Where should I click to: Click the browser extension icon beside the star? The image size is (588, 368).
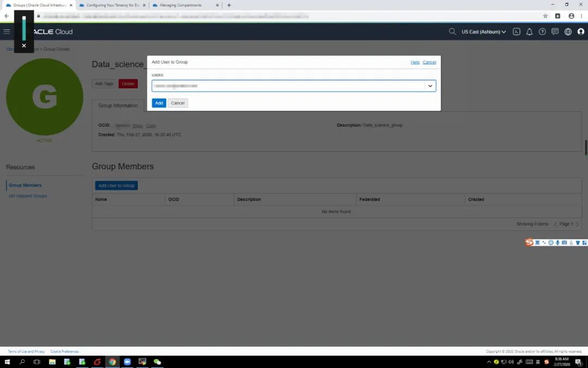[x=558, y=16]
